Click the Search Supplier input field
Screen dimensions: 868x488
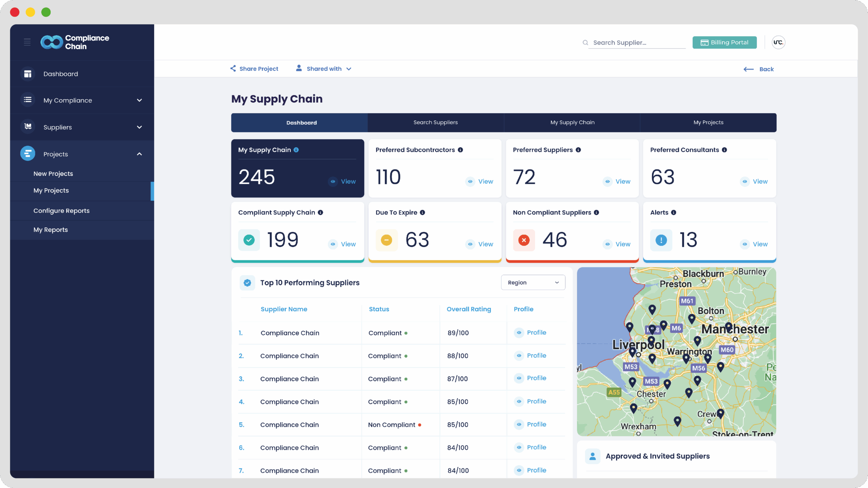636,43
